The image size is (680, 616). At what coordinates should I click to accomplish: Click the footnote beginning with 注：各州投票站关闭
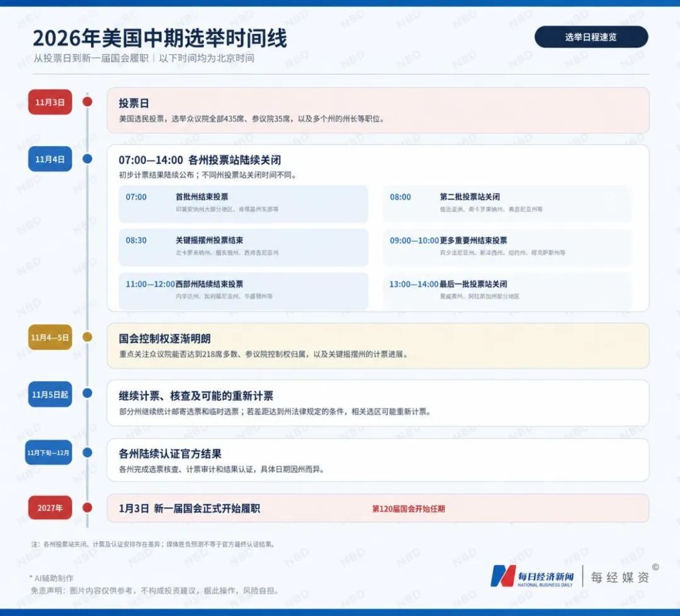pos(153,544)
